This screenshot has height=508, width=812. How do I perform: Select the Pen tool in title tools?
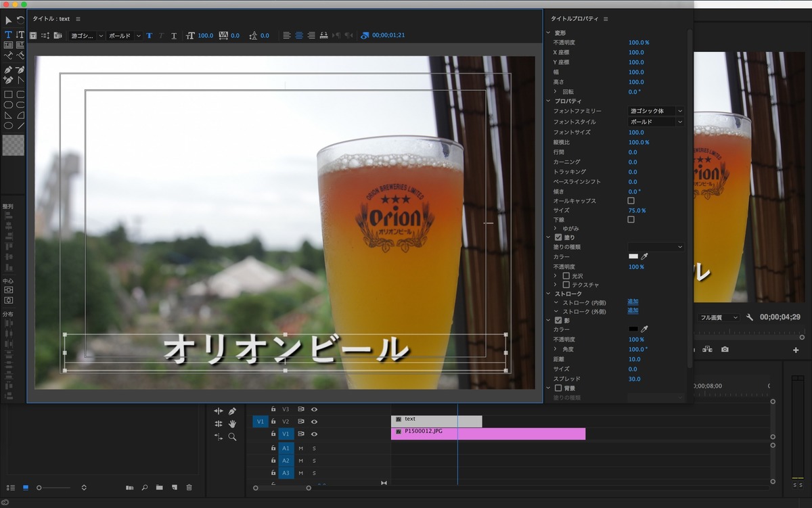coord(8,70)
